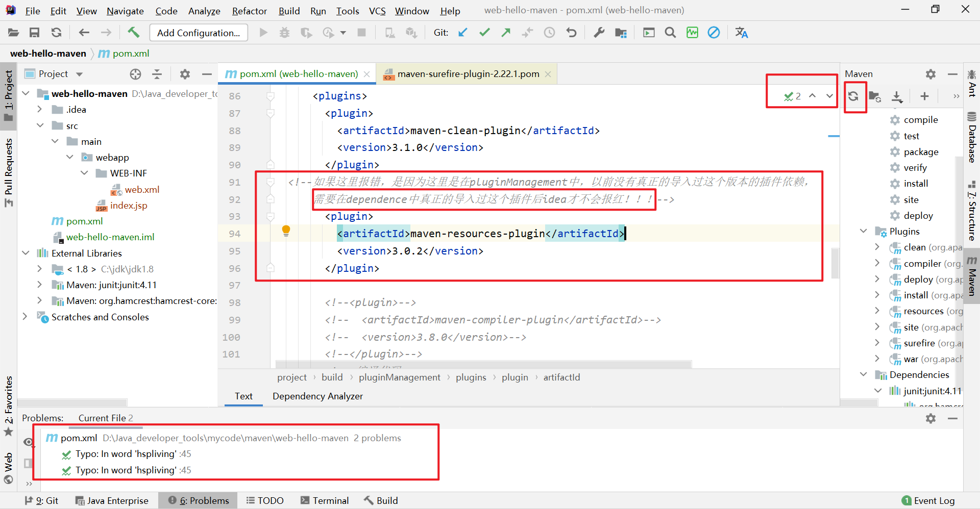Image resolution: width=980 pixels, height=509 pixels.
Task: Open the VCS menu
Action: (377, 11)
